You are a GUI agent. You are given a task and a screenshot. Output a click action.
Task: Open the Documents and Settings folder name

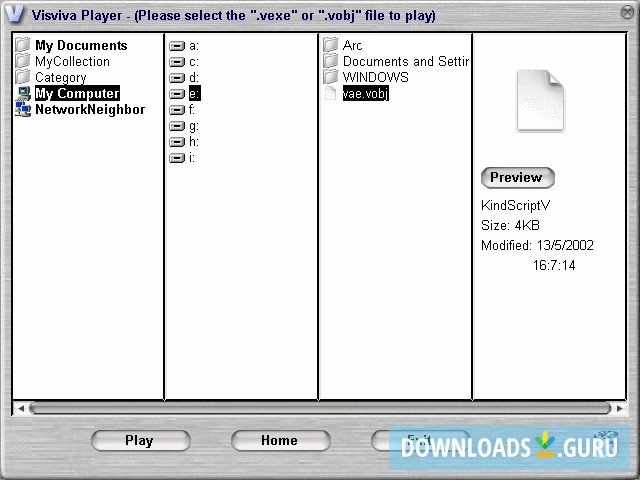click(406, 61)
